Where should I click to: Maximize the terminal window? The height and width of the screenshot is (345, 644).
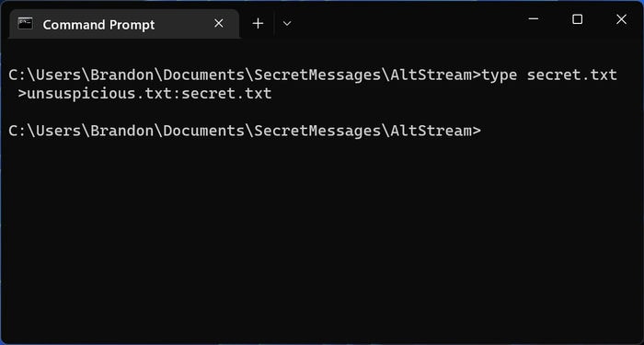tap(578, 19)
